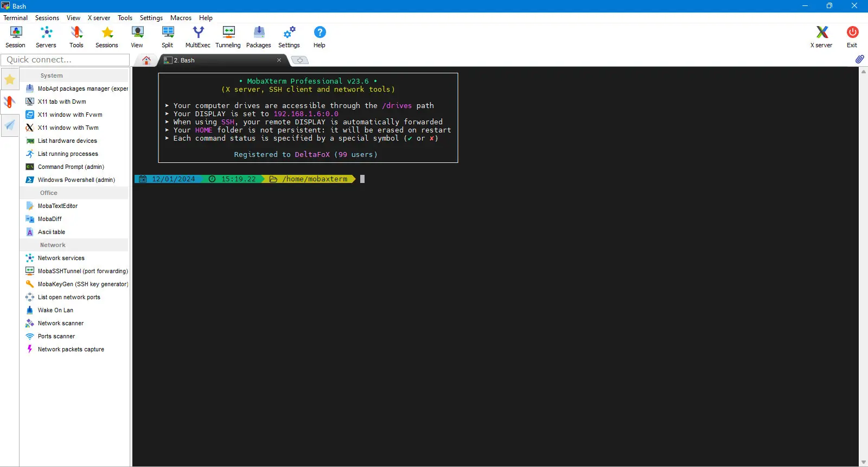868x467 pixels.
Task: Select the paper plane macros sidebar tab
Action: (10, 125)
